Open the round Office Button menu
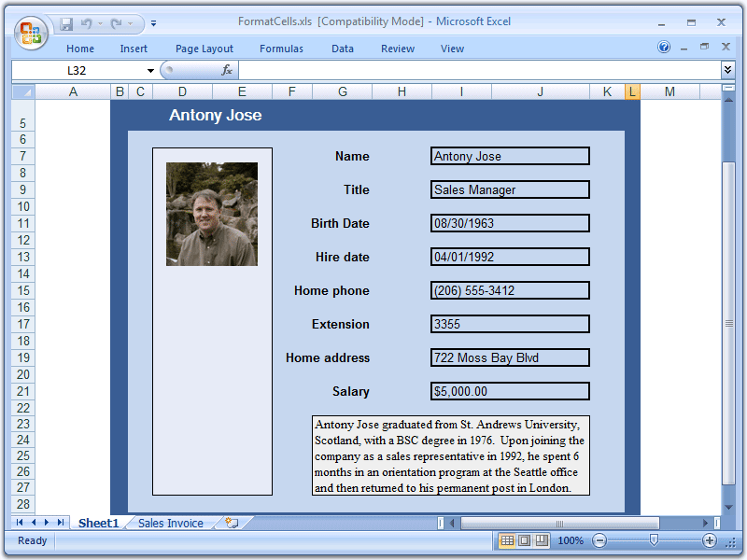 (31, 33)
